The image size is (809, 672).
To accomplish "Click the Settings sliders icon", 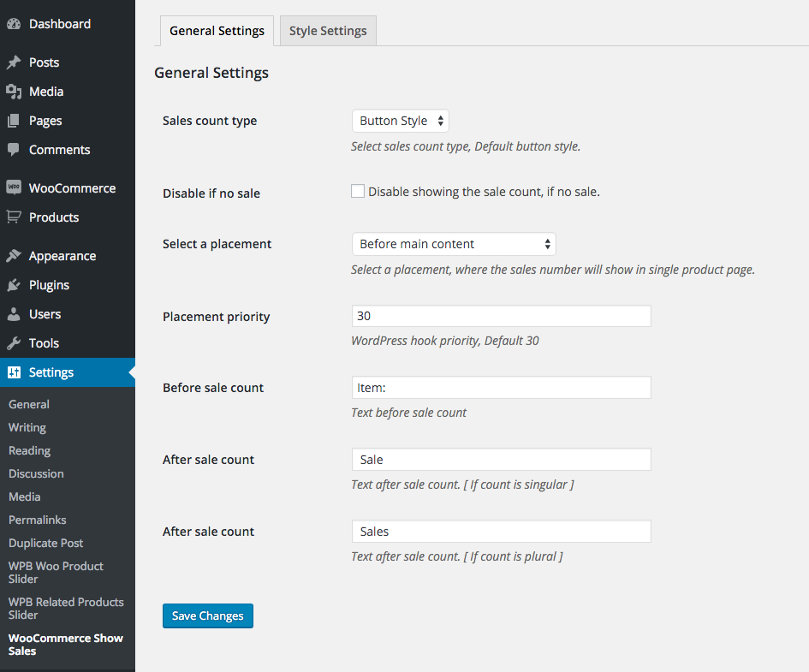I will coord(14,372).
